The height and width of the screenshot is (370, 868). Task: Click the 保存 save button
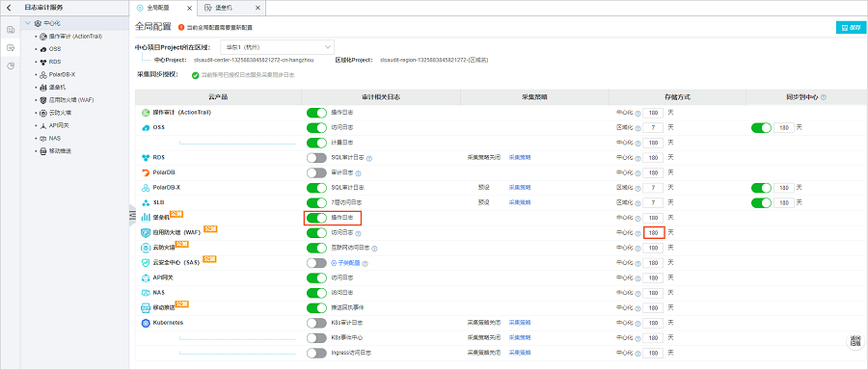tap(852, 28)
